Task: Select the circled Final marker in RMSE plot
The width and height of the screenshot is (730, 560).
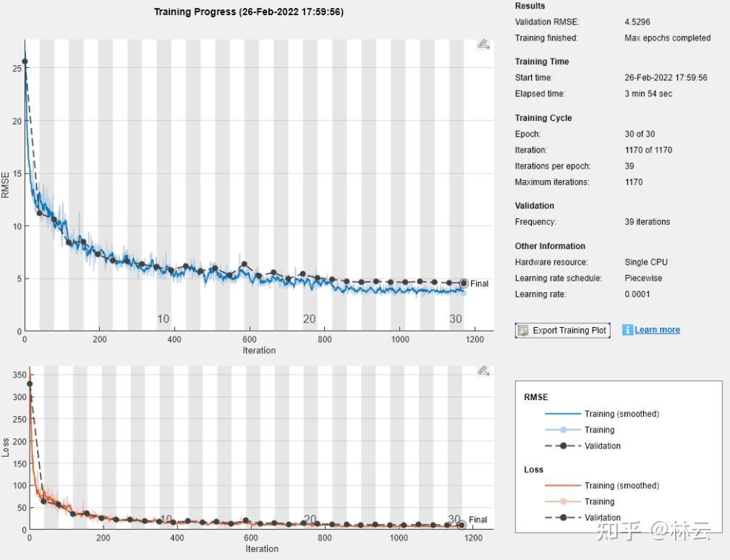Action: (x=464, y=283)
